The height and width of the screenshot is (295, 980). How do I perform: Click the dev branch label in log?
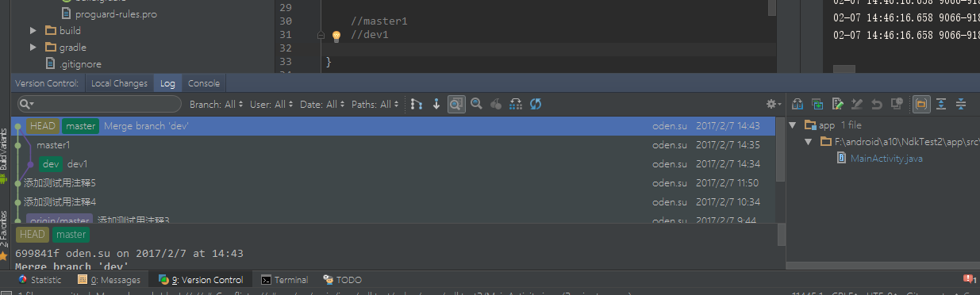click(x=52, y=164)
